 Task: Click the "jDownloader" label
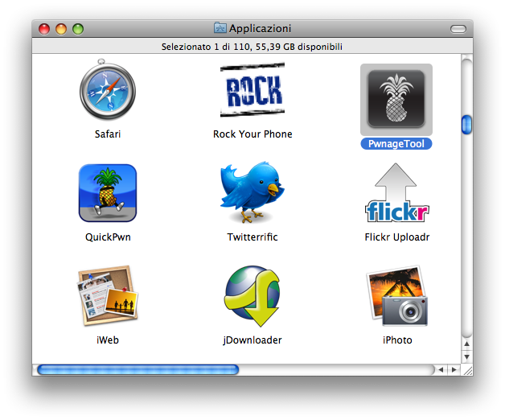tap(252, 340)
